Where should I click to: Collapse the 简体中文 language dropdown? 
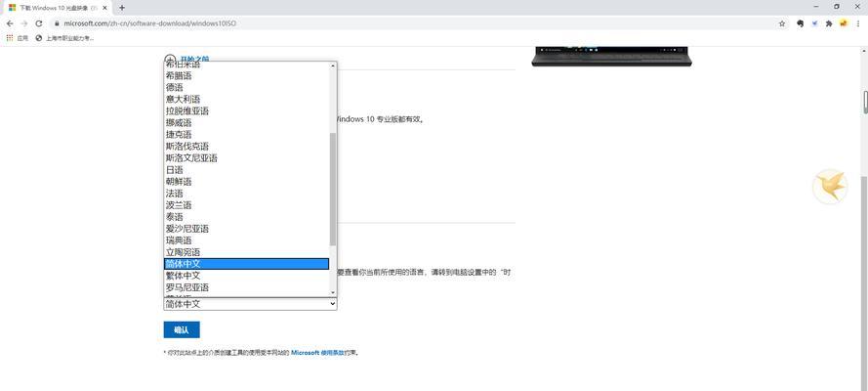(x=250, y=303)
